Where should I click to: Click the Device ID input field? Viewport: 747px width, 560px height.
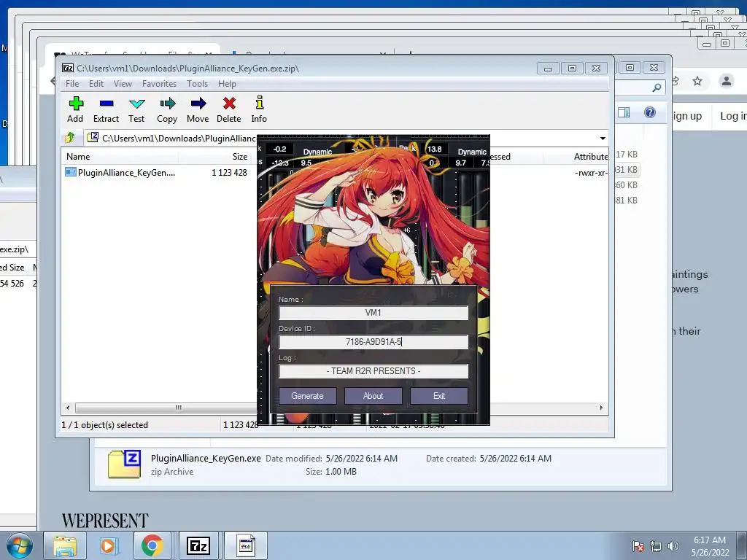pyautogui.click(x=373, y=342)
